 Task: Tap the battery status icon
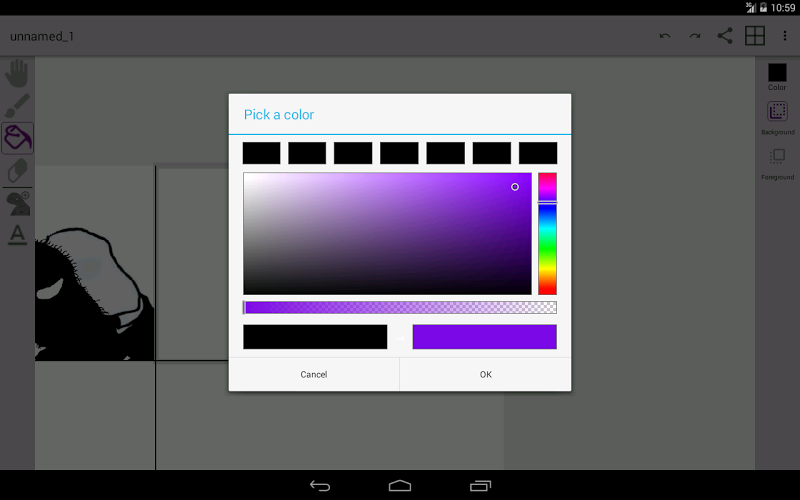pyautogui.click(x=763, y=8)
